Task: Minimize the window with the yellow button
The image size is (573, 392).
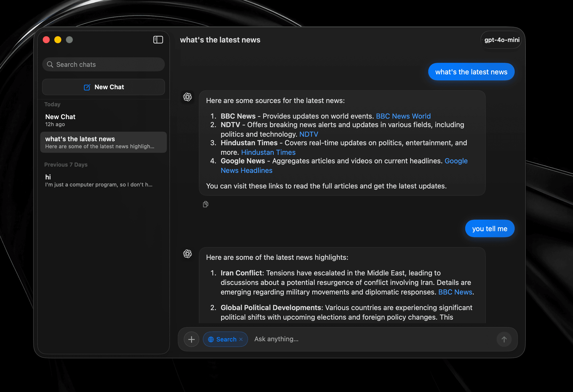Action: coord(58,40)
